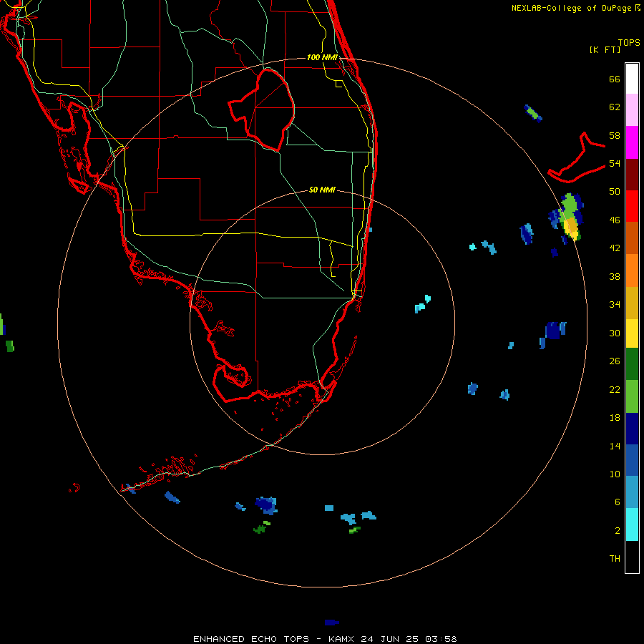Image resolution: width=644 pixels, height=644 pixels.
Task: Select the maroon legend swatch
Action: pyautogui.click(x=632, y=175)
